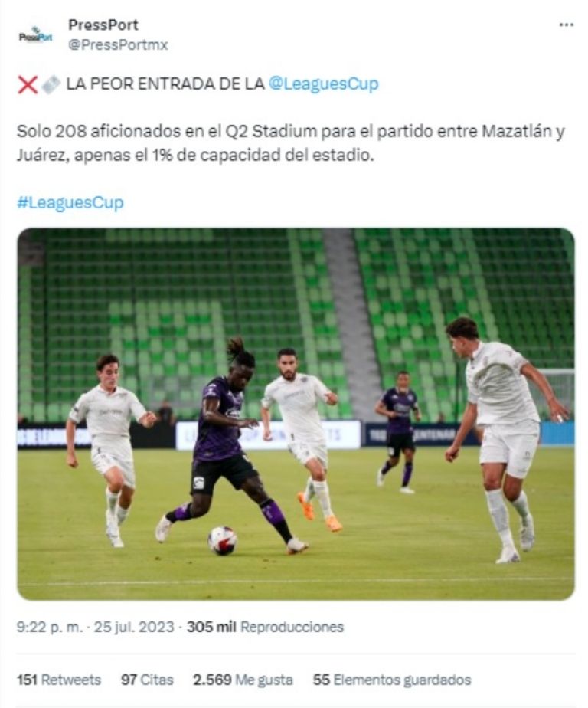Click the tweet text about 208 aficionados

click(x=291, y=143)
